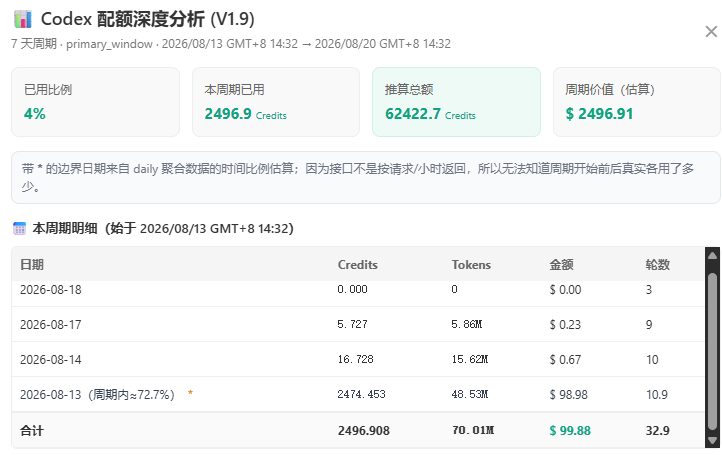Click amount $ 0.23
Viewport: 722px width, 455px height.
point(565,325)
